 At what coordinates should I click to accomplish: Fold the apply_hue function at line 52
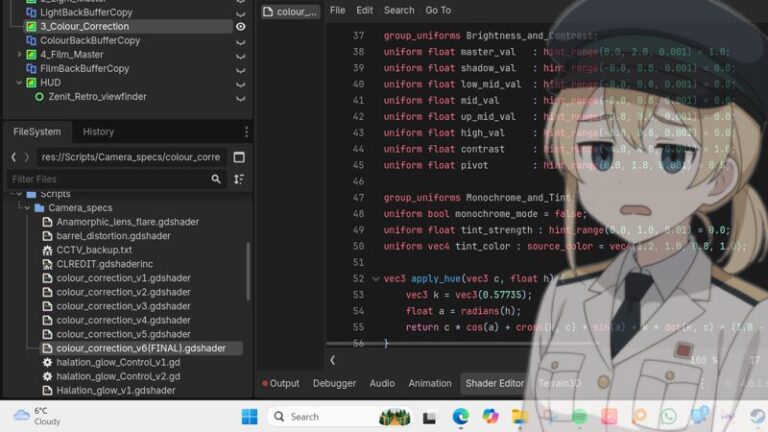[x=376, y=279]
